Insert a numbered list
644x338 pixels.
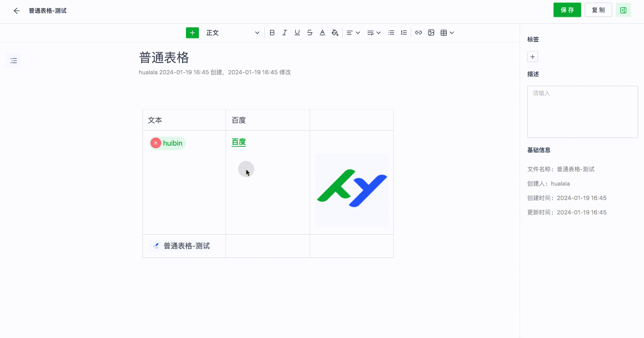click(x=404, y=33)
